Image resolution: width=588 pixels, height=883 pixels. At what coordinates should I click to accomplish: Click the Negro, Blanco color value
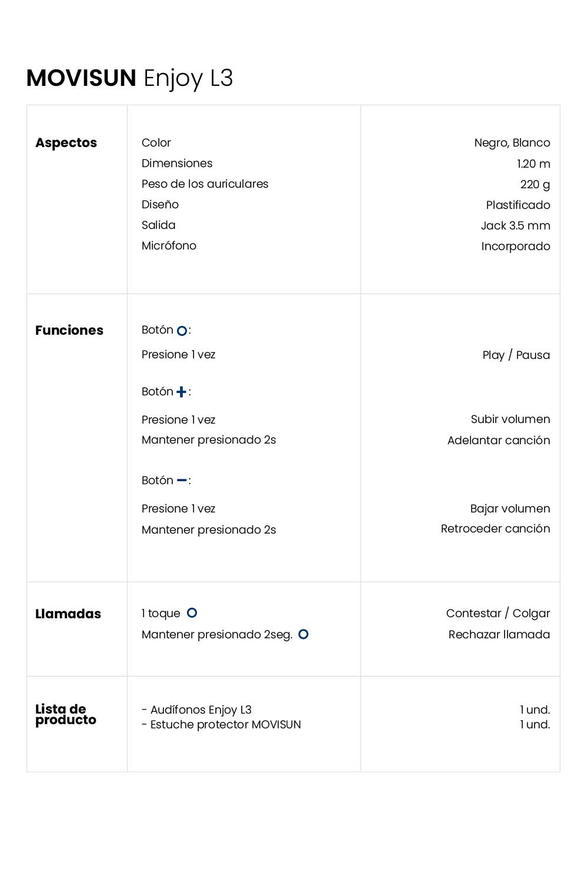click(x=512, y=143)
